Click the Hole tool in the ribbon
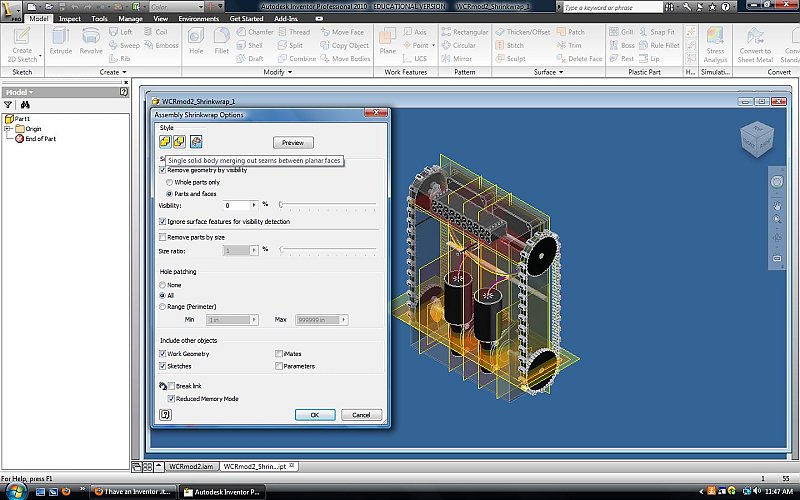The image size is (800, 500). point(196,41)
